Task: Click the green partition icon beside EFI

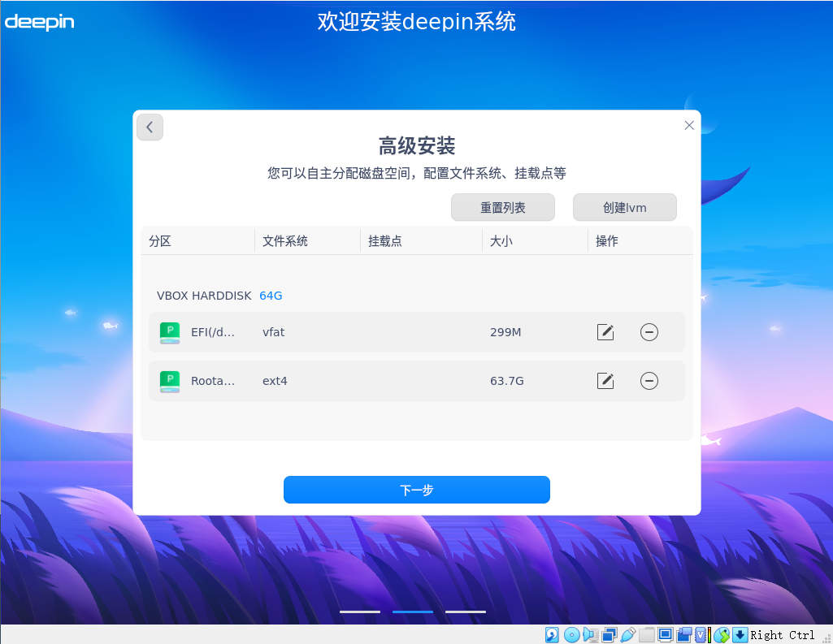Action: coord(169,332)
